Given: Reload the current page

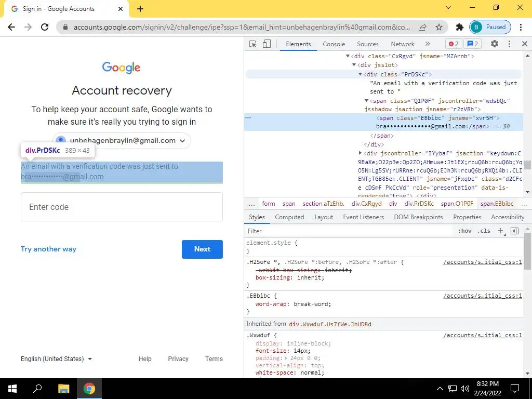Looking at the screenshot, I should [x=45, y=27].
